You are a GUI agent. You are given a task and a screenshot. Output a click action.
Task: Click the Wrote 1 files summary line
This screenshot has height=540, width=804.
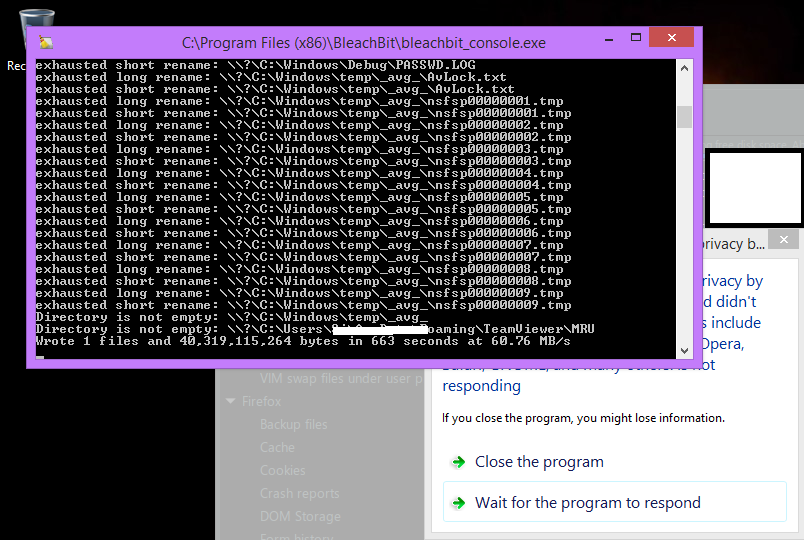[x=303, y=341]
